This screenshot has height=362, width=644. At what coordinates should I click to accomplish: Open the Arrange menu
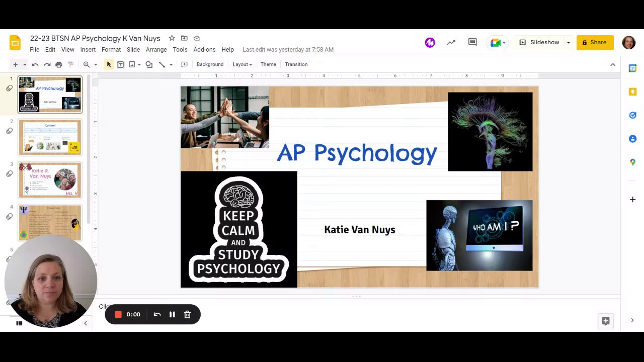pyautogui.click(x=156, y=50)
